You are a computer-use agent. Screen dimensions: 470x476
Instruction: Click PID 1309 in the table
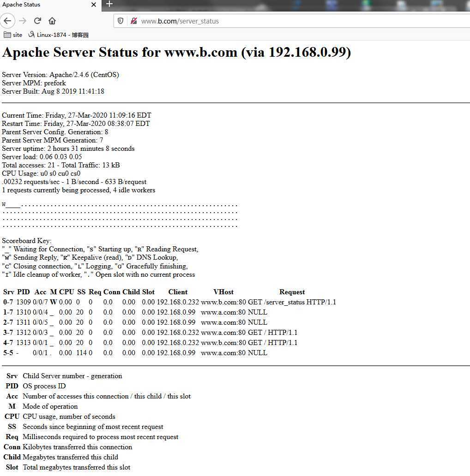(24, 302)
